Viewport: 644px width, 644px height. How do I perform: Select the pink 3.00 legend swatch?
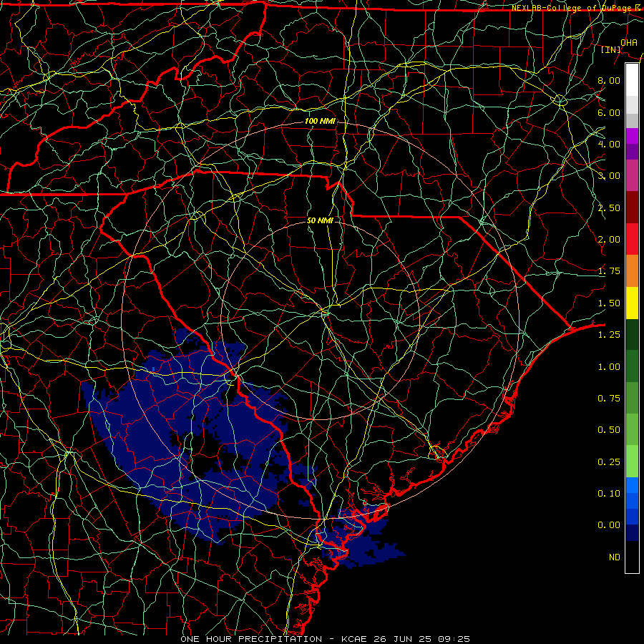632,175
